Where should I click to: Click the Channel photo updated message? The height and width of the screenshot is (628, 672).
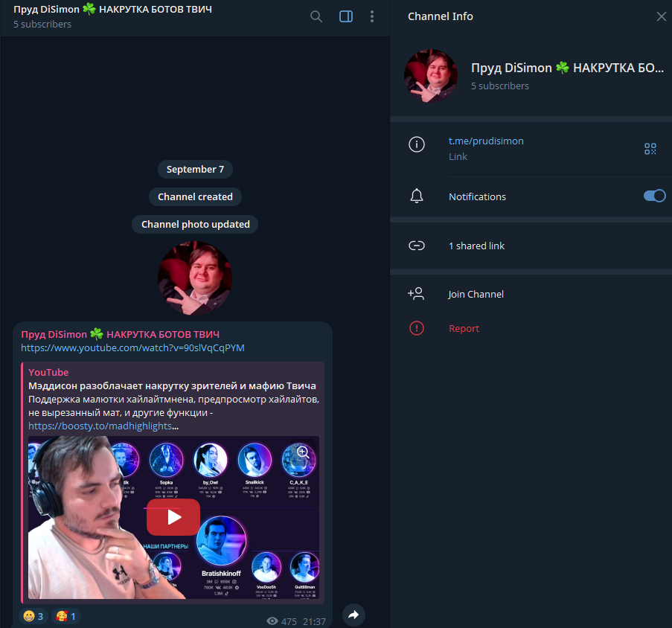click(x=195, y=224)
